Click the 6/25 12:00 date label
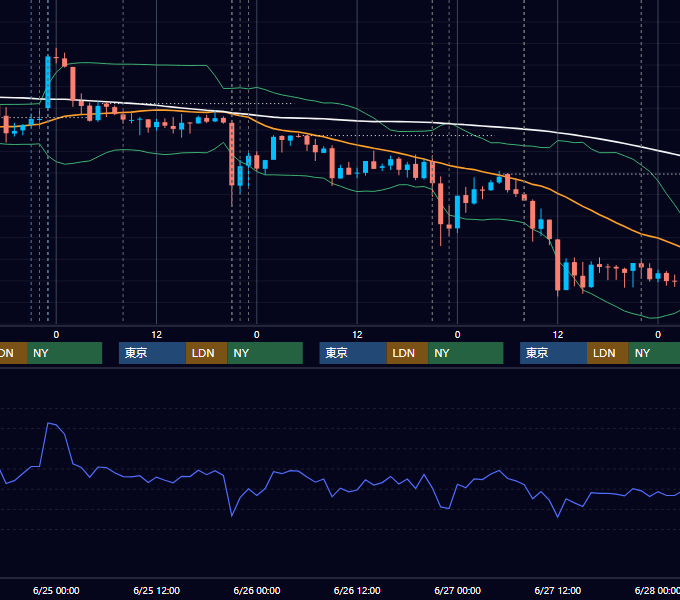The width and height of the screenshot is (680, 600). (157, 590)
